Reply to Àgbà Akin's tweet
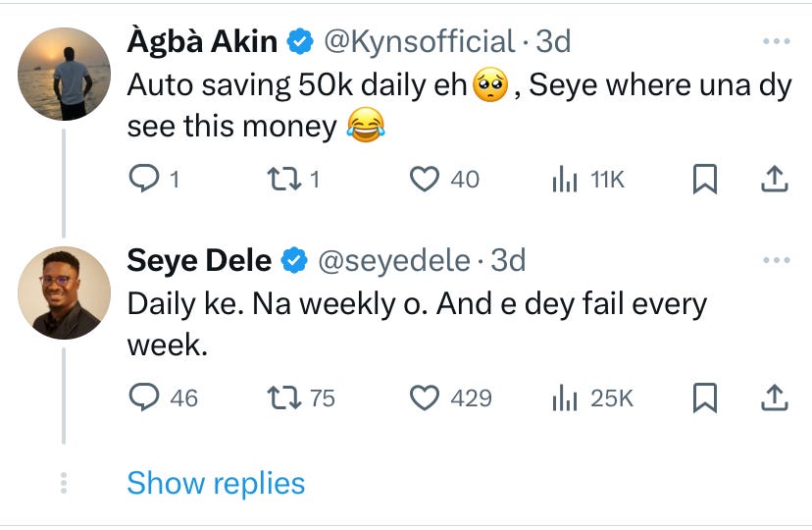 coord(143,179)
